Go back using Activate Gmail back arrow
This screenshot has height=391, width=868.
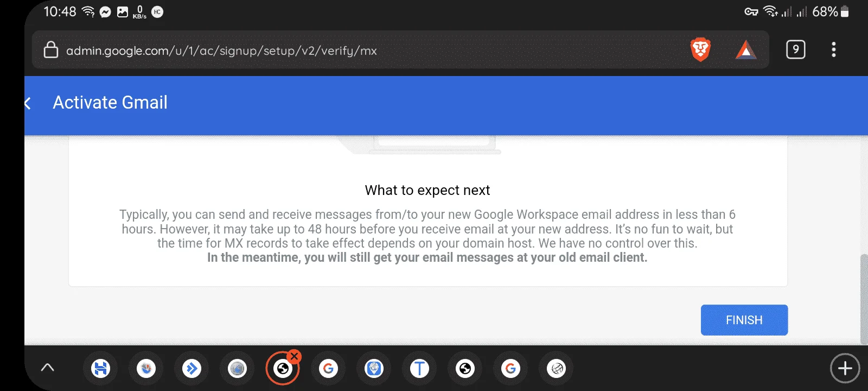pos(28,103)
